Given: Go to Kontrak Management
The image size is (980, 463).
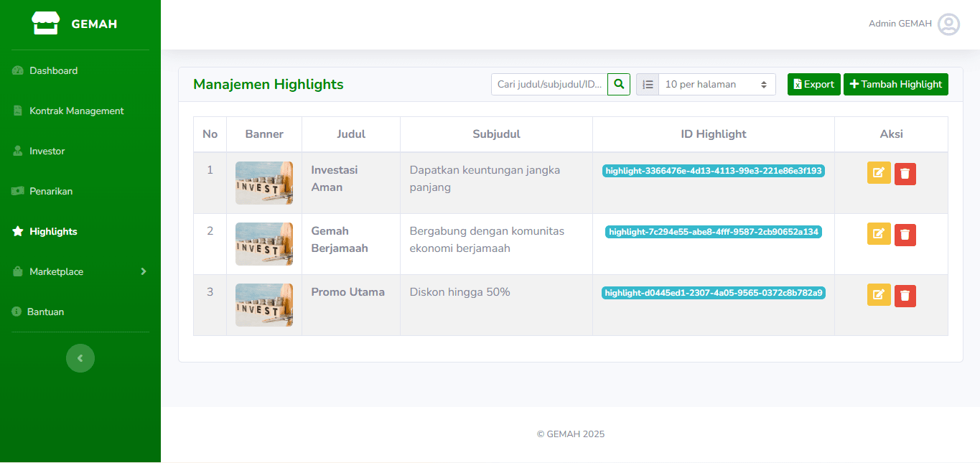Looking at the screenshot, I should click(x=76, y=111).
